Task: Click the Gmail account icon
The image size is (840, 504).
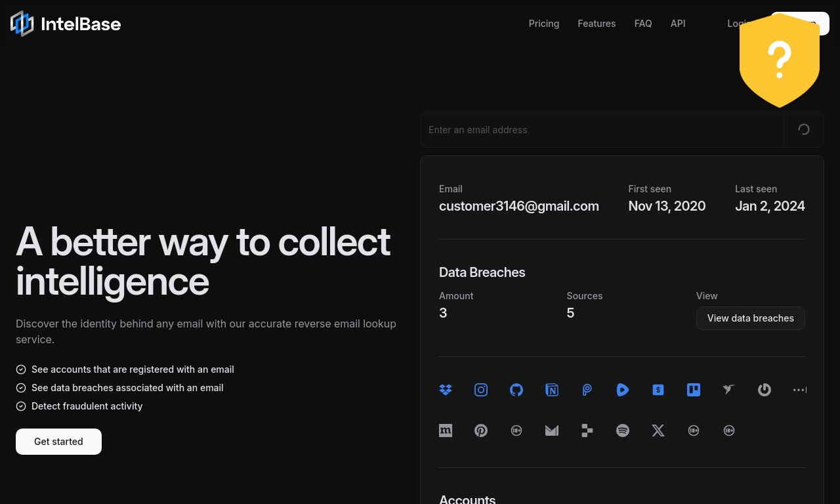Action: tap(552, 430)
